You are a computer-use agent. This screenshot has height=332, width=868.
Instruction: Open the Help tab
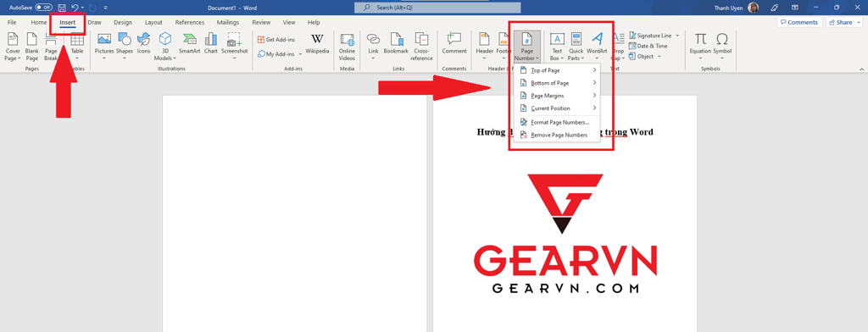314,22
